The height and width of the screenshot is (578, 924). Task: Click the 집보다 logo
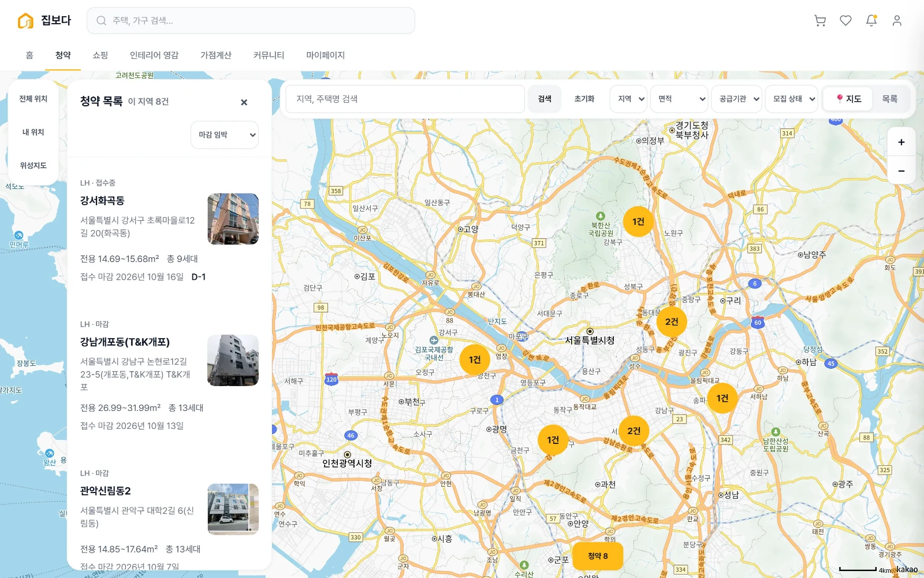point(44,21)
